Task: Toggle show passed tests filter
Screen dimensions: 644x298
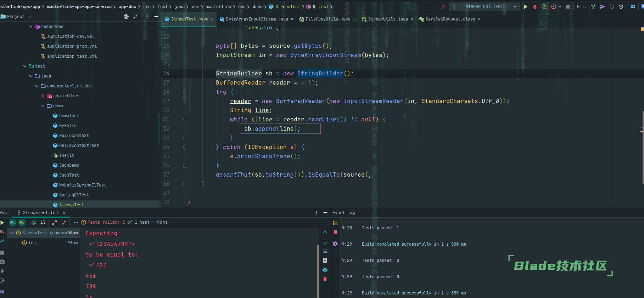Action: click(13, 223)
